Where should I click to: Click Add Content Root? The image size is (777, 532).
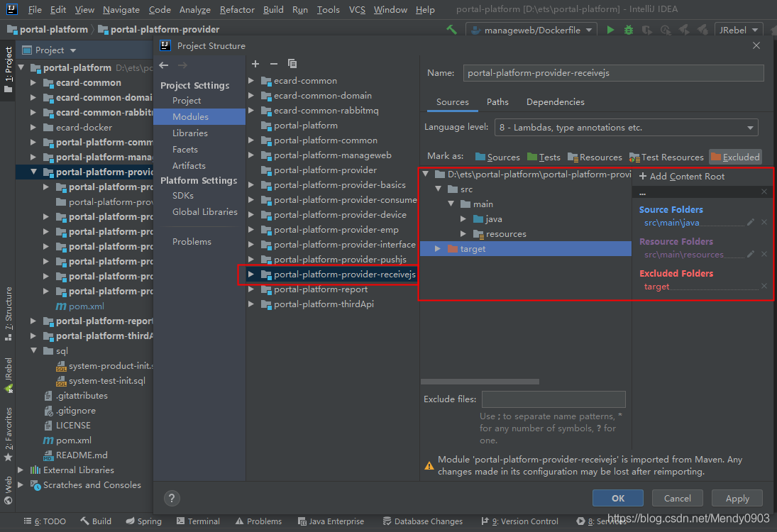[x=682, y=177]
